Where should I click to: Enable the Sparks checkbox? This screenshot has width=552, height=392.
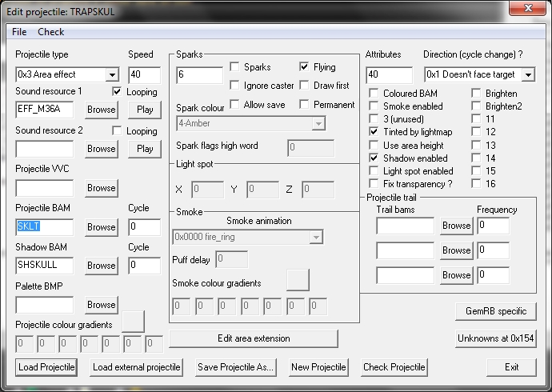[234, 66]
